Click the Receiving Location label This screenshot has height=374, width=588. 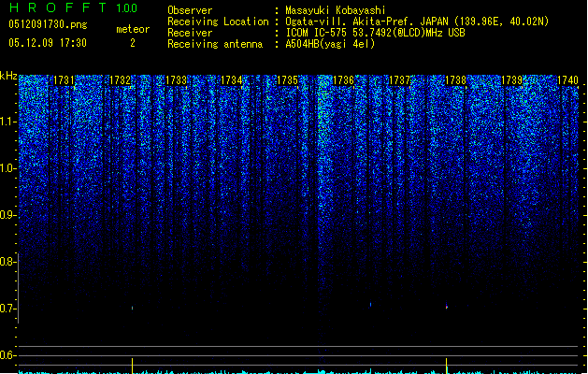[x=218, y=22]
